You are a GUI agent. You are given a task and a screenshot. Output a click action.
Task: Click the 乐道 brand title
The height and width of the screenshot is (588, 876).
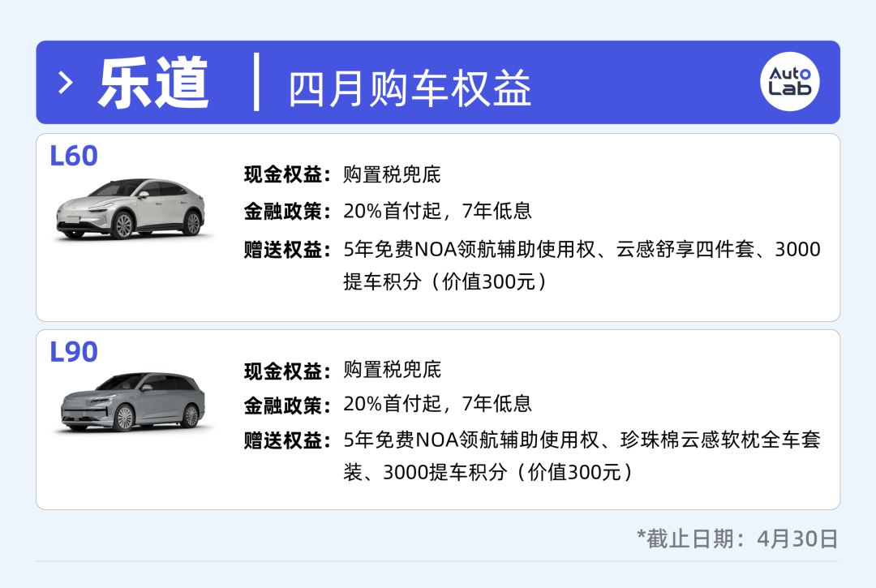[153, 83]
